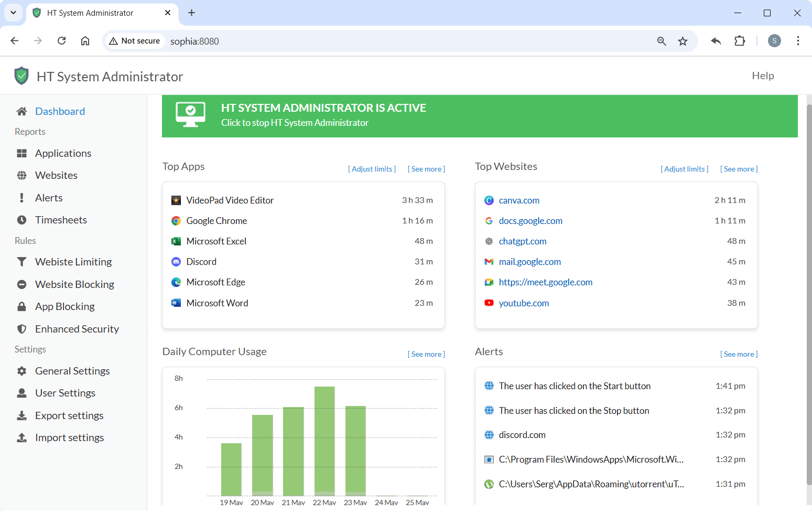The height and width of the screenshot is (513, 812).
Task: Click the Microsoft Excel app icon
Action: (x=176, y=241)
